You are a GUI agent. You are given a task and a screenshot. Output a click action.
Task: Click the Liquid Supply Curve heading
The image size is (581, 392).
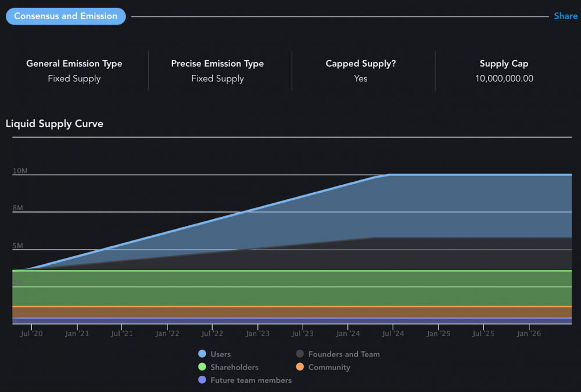click(55, 124)
